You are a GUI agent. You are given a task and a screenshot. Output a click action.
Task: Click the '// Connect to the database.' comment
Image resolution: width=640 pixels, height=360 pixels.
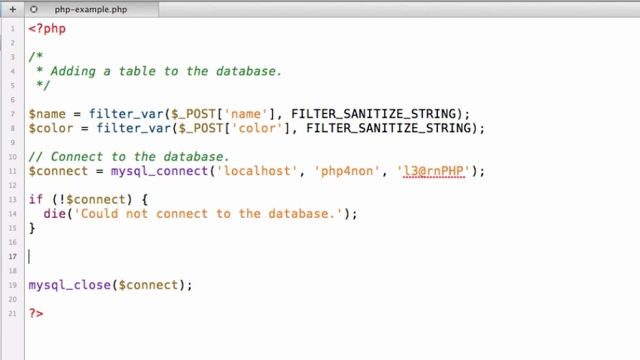(129, 157)
